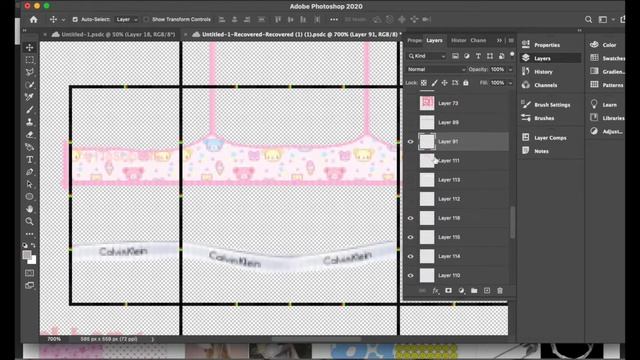Viewport: 640px width, 360px height.
Task: Open the Edit Toolbar three-dots button
Action: coord(29,234)
